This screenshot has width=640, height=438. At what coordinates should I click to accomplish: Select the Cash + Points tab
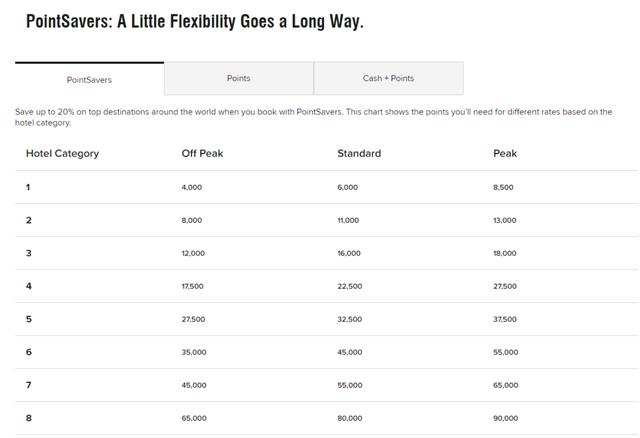click(x=389, y=78)
